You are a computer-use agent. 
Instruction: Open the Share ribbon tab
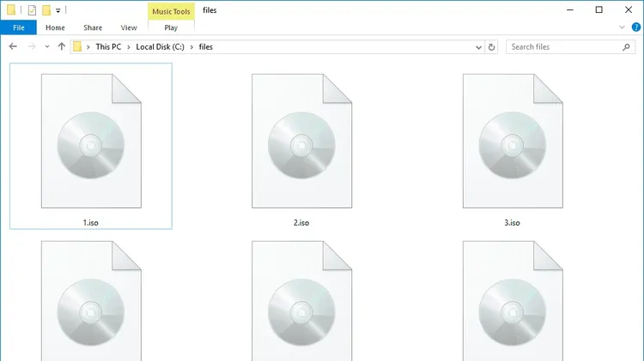click(93, 27)
